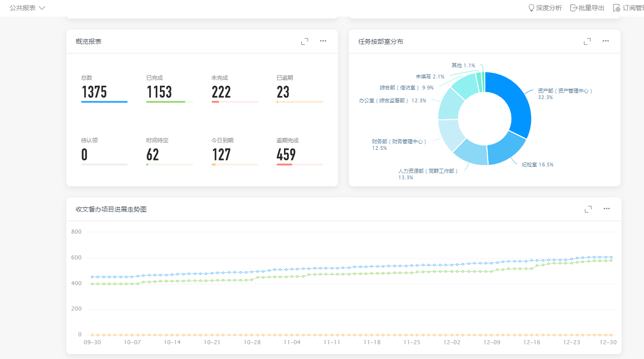This screenshot has height=359, width=644.
Task: Click the green progress bar under 已完成
Action: [x=166, y=102]
